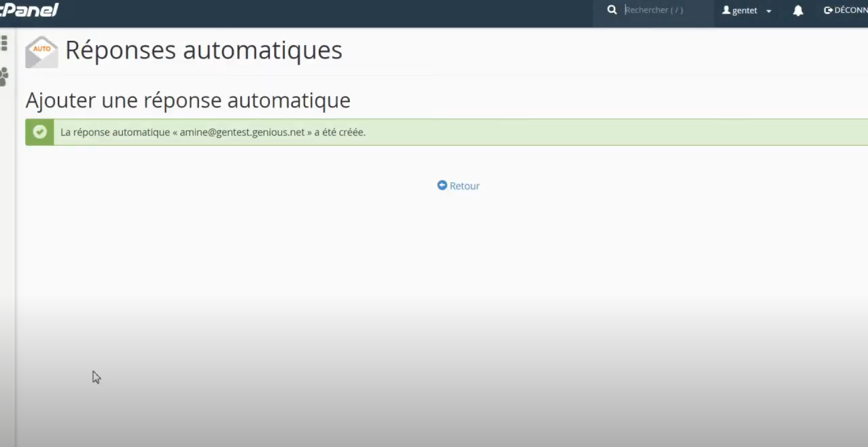Focus the Rechercher search field
The height and width of the screenshot is (447, 868).
click(666, 10)
